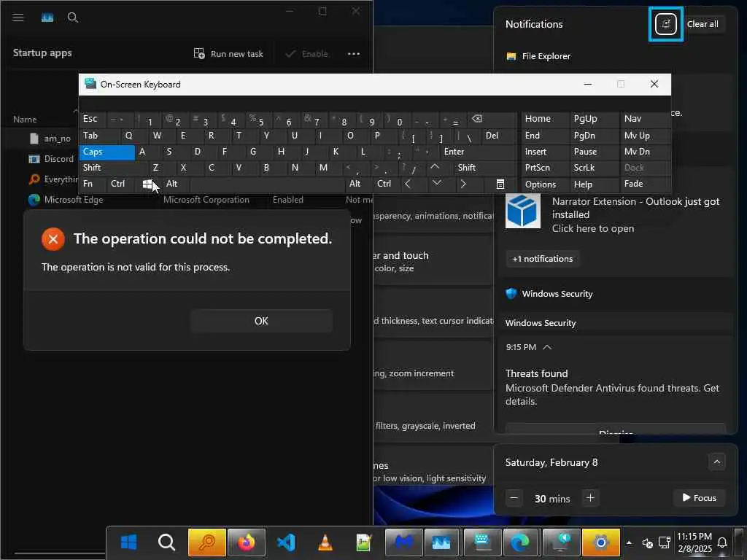Click the Name column header
The image size is (747, 560).
pos(25,119)
